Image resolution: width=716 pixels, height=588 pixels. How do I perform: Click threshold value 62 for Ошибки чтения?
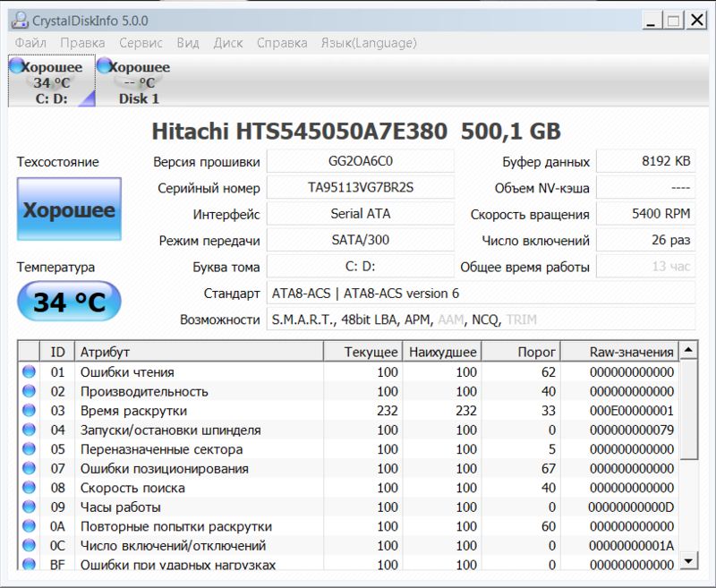tap(549, 371)
